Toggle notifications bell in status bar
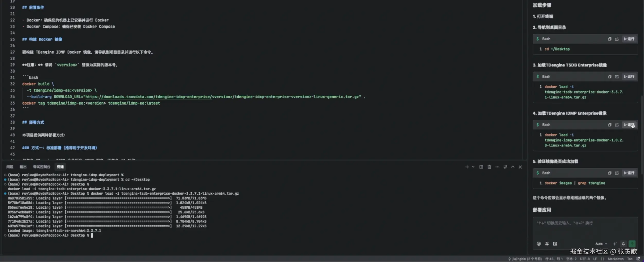This screenshot has width=644, height=262. (638, 259)
